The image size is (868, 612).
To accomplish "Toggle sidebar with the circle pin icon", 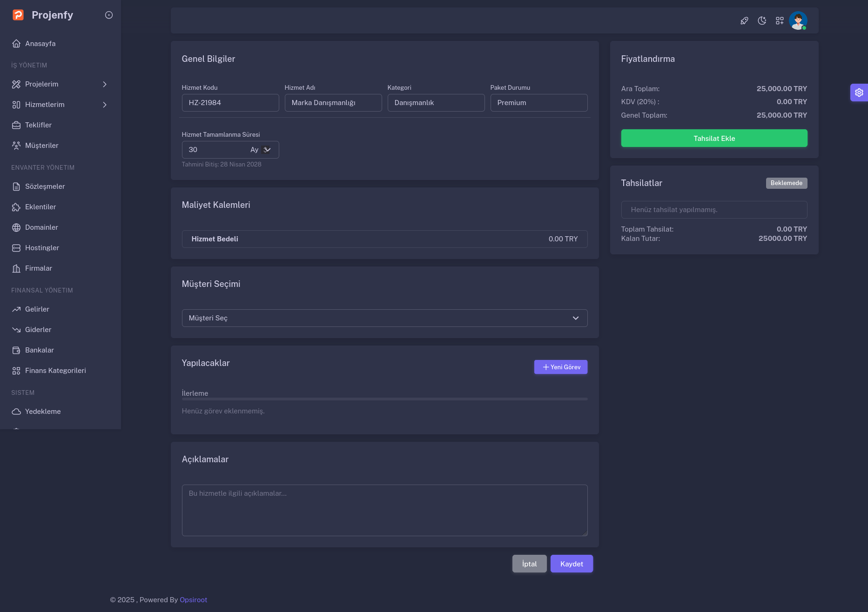I will click(x=109, y=15).
